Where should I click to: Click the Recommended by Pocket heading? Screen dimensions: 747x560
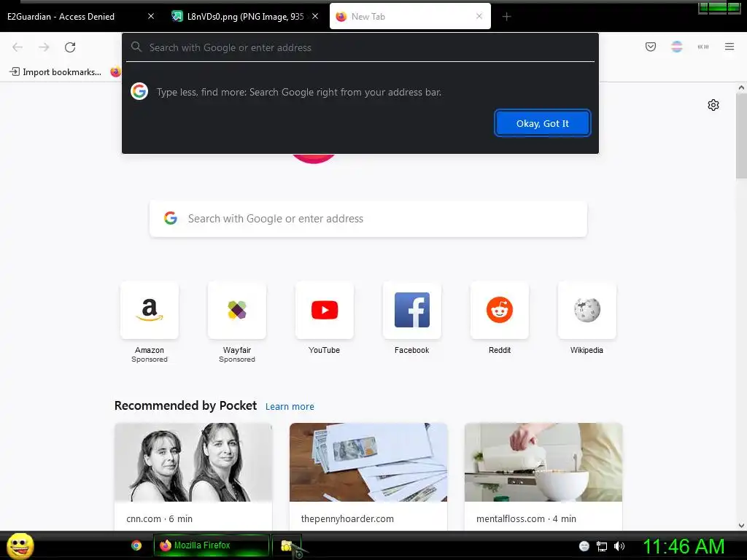coord(185,405)
